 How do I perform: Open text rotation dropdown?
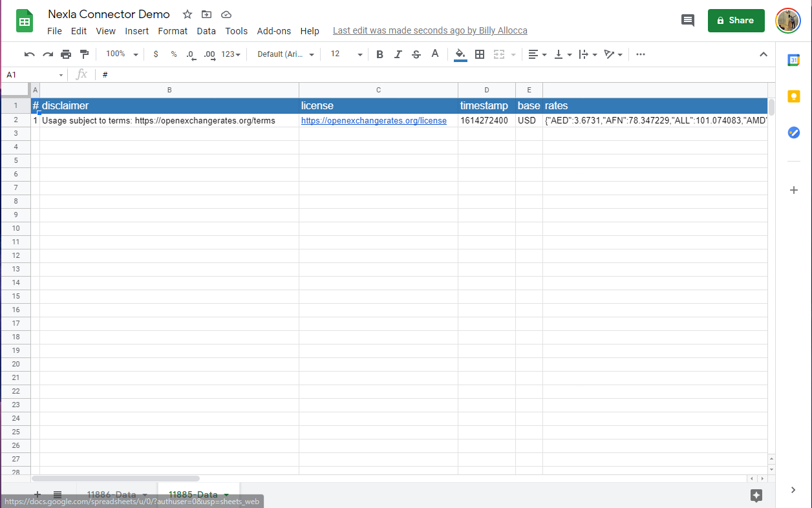pos(614,54)
